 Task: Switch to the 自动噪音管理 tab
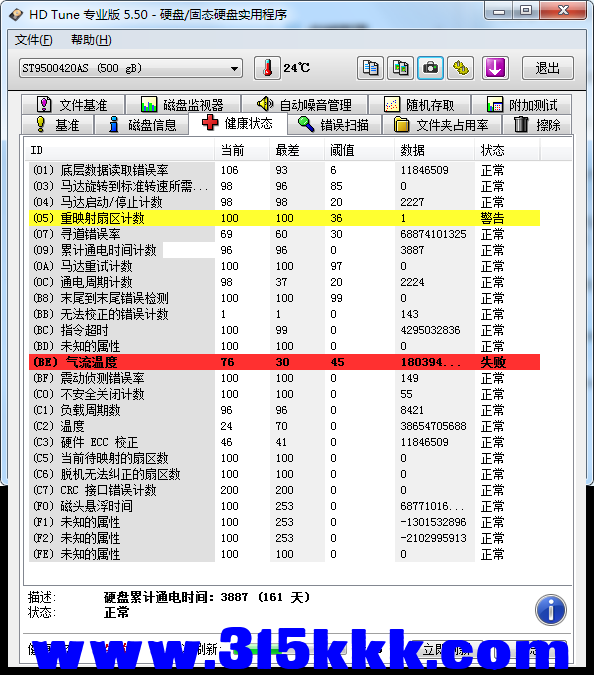click(x=304, y=105)
